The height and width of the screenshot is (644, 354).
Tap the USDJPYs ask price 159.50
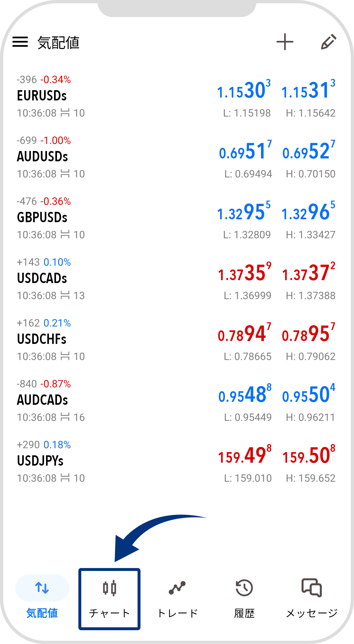click(x=308, y=456)
